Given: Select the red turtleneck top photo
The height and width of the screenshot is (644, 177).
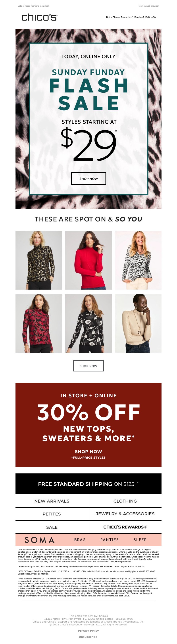Looking at the screenshot, I should pos(88,260).
